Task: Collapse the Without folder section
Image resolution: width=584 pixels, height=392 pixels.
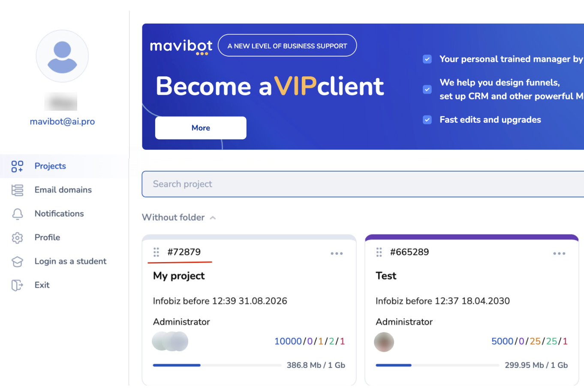Action: coord(213,218)
